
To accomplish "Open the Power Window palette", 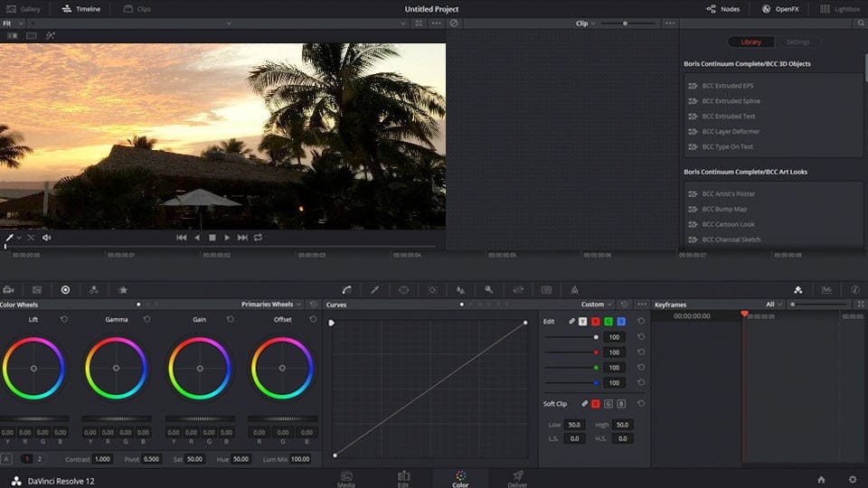I will (403, 290).
